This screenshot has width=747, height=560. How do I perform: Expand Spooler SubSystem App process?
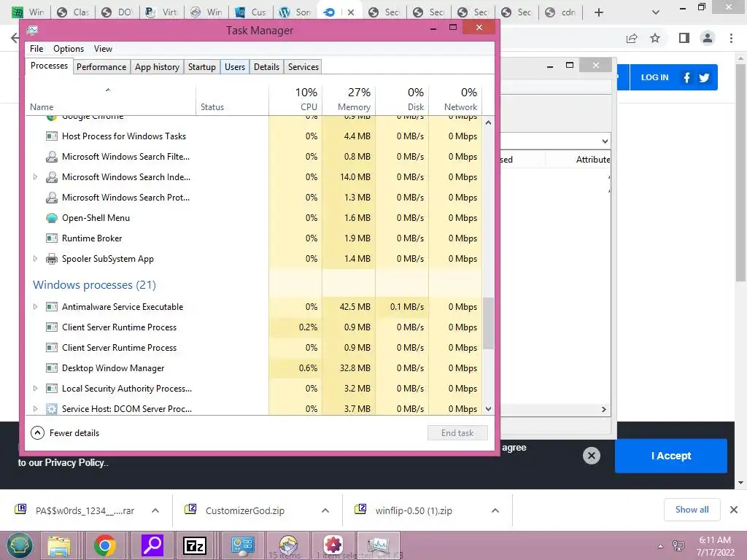(35, 259)
